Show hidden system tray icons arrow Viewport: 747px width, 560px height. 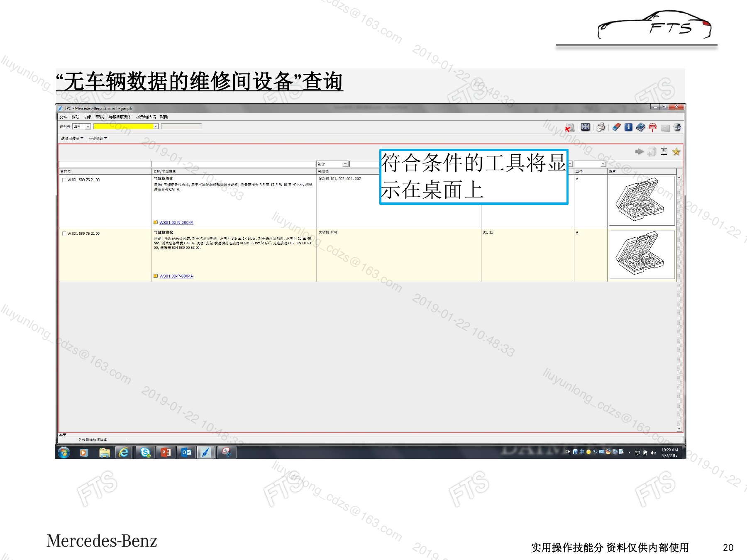point(630,453)
